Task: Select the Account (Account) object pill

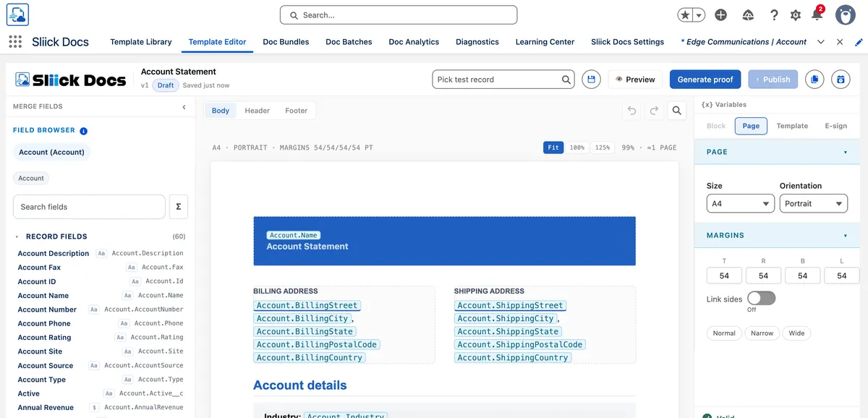Action: point(51,152)
